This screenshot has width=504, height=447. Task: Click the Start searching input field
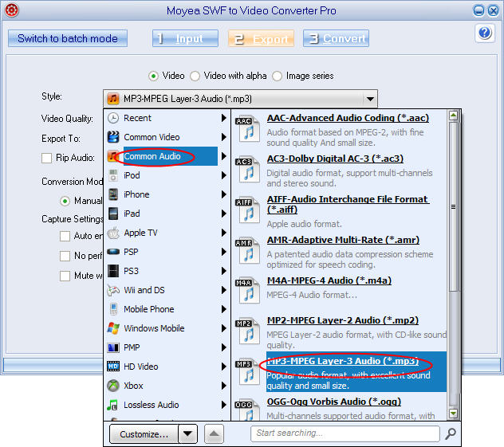[345, 433]
